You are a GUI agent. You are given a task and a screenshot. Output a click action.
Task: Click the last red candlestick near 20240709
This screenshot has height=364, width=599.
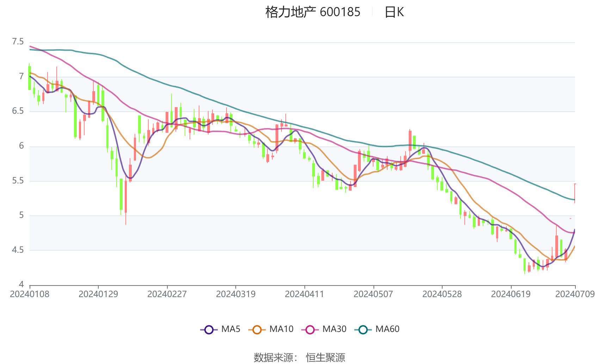(x=575, y=193)
